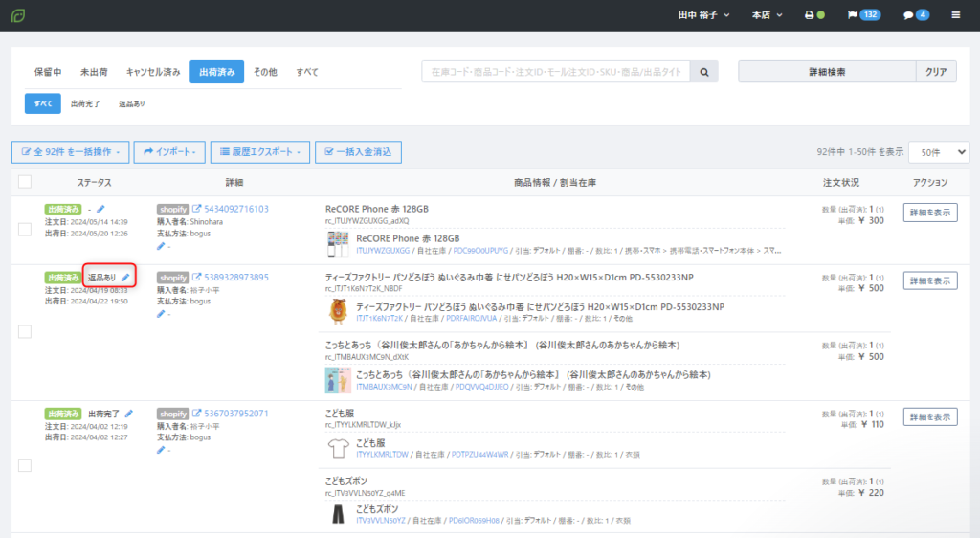Click pencil icon beside 出荷完了 status
Image resolution: width=980 pixels, height=538 pixels.
coord(129,414)
